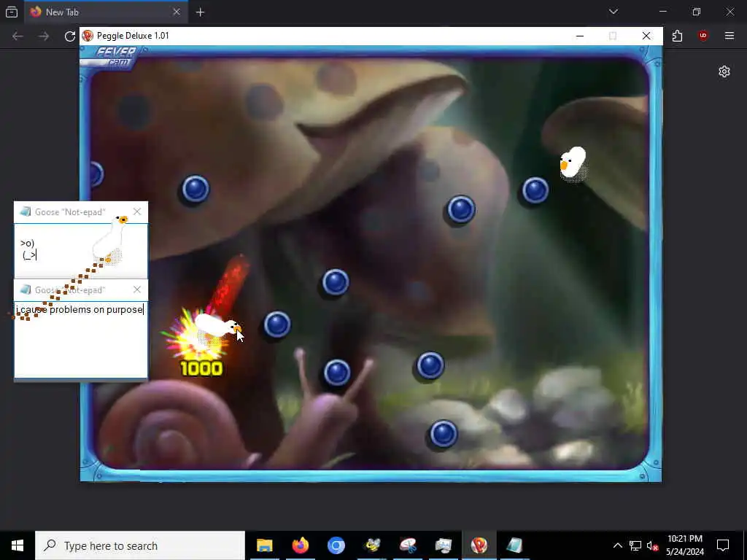Open the Windows Start menu
This screenshot has height=560, width=747.
point(18,545)
